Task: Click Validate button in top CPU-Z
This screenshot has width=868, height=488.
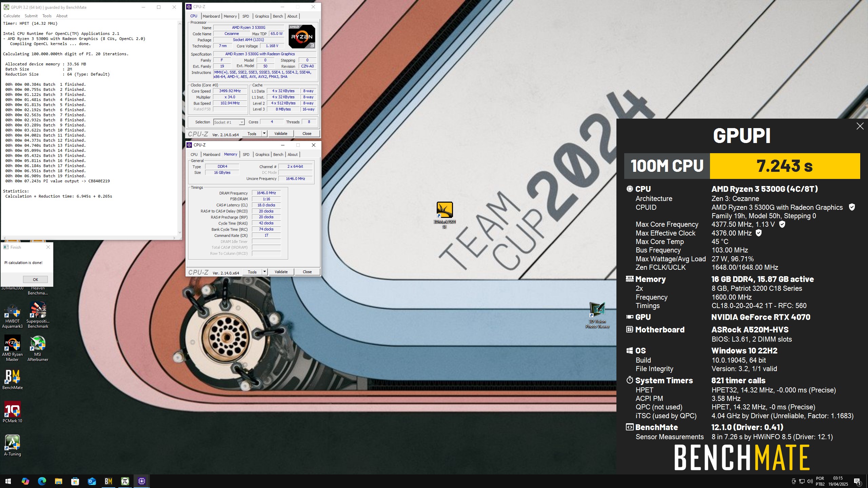Action: pos(281,134)
